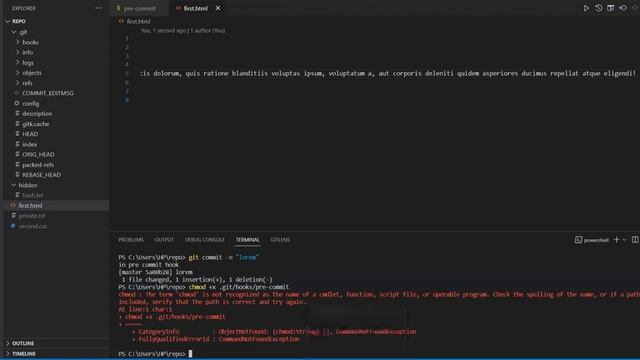The width and height of the screenshot is (640, 360).
Task: Close the first.html editor tab
Action: point(218,8)
